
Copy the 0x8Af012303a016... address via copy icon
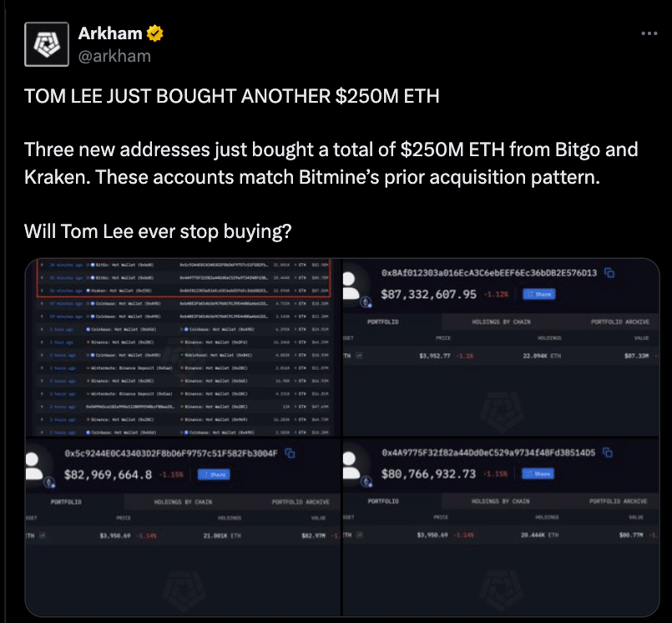(609, 273)
